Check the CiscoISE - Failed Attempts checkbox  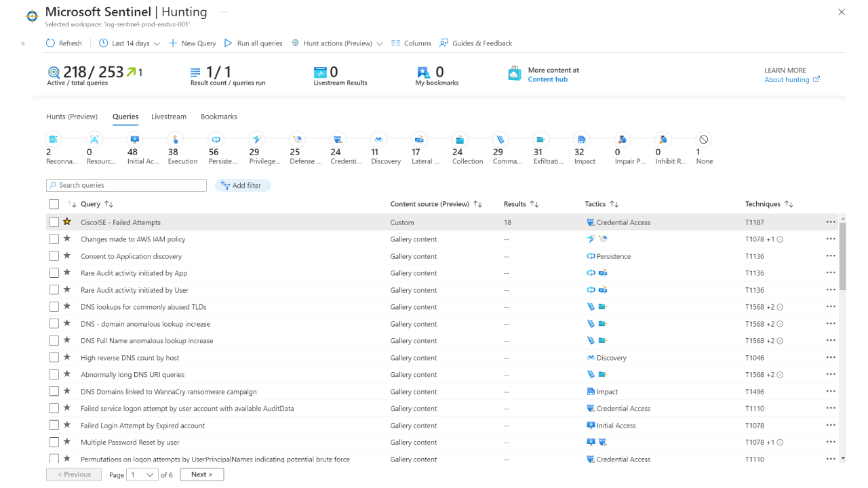click(x=54, y=222)
